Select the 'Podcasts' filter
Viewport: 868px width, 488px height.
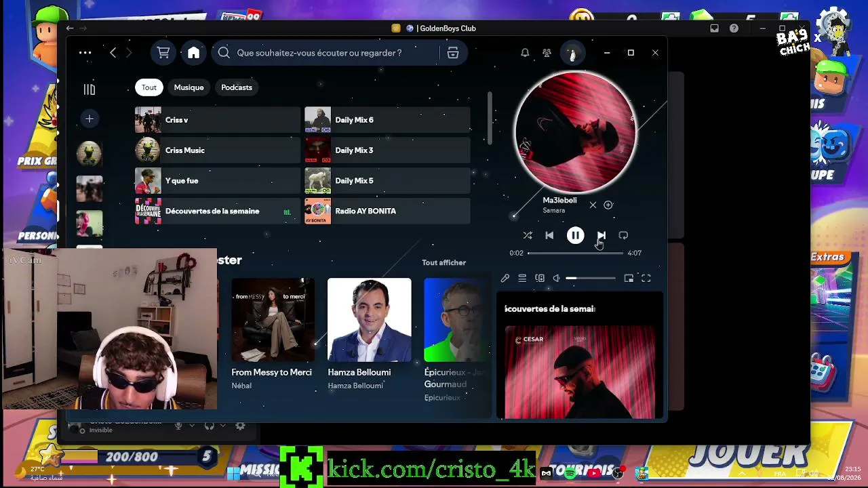(237, 87)
